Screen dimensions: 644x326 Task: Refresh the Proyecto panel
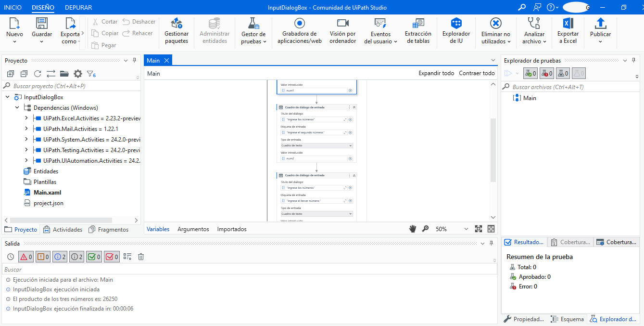click(38, 74)
